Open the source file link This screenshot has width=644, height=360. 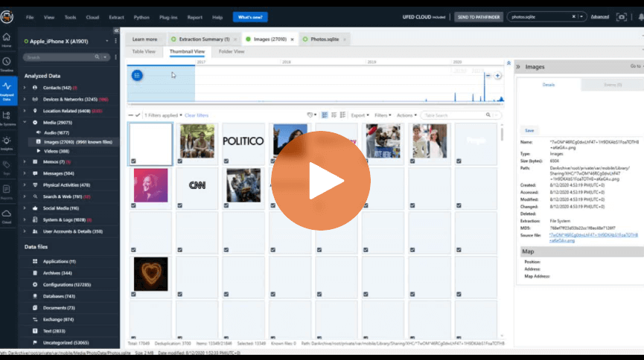click(x=593, y=238)
